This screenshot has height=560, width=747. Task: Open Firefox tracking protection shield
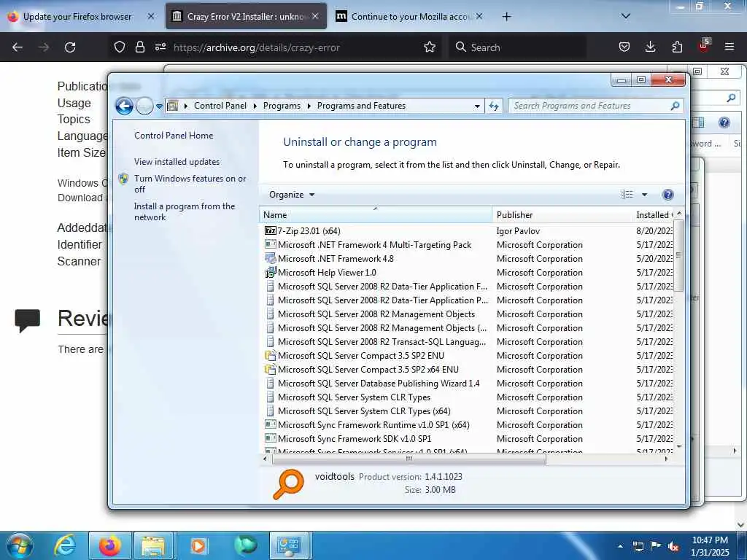(x=120, y=47)
